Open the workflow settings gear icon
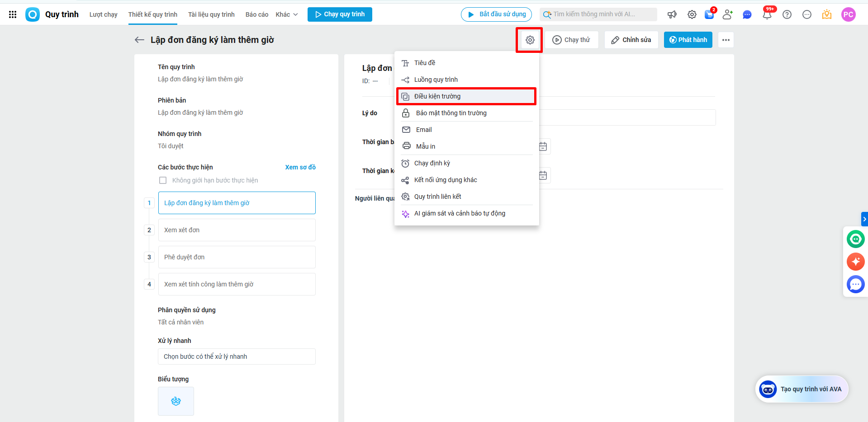This screenshot has height=422, width=868. (x=530, y=40)
